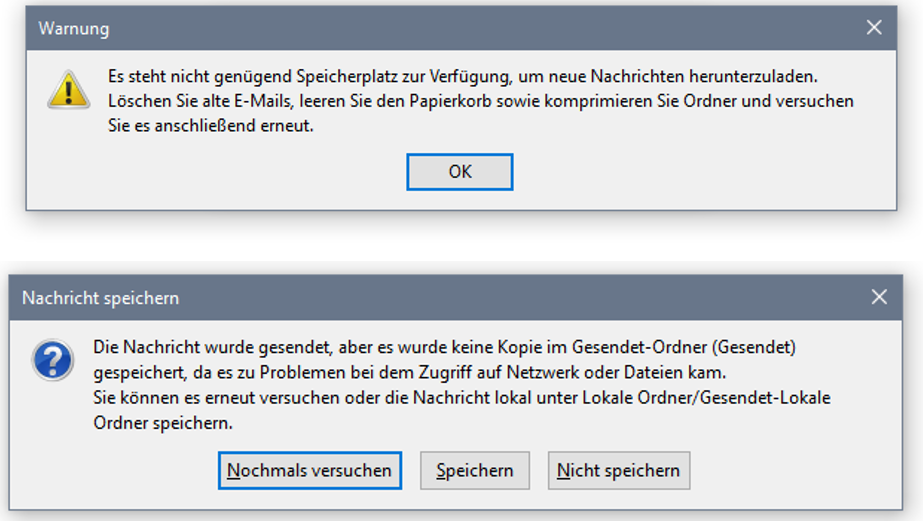Click the line starting "Sie können es erneut versuchen"

462,398
